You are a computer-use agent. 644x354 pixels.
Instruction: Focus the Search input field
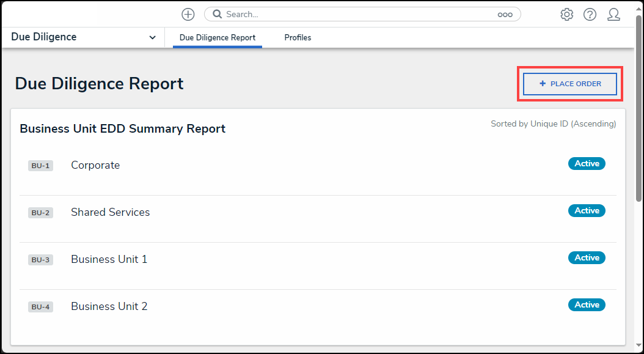click(362, 15)
